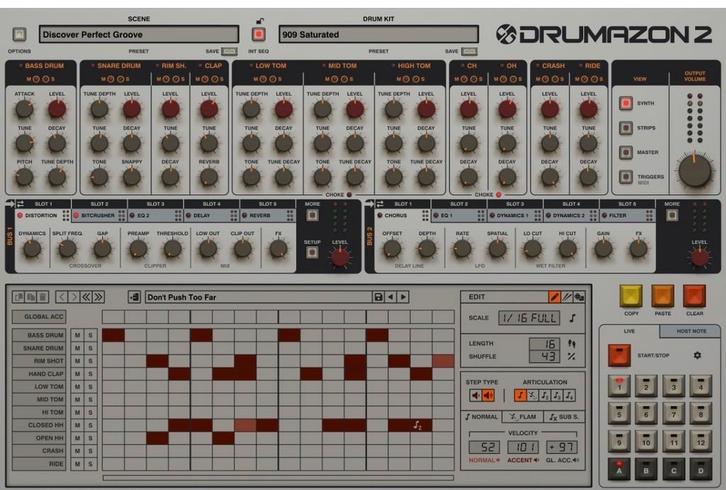Open the edit panel randomize settings icon
726x490 pixels.
pos(579,297)
